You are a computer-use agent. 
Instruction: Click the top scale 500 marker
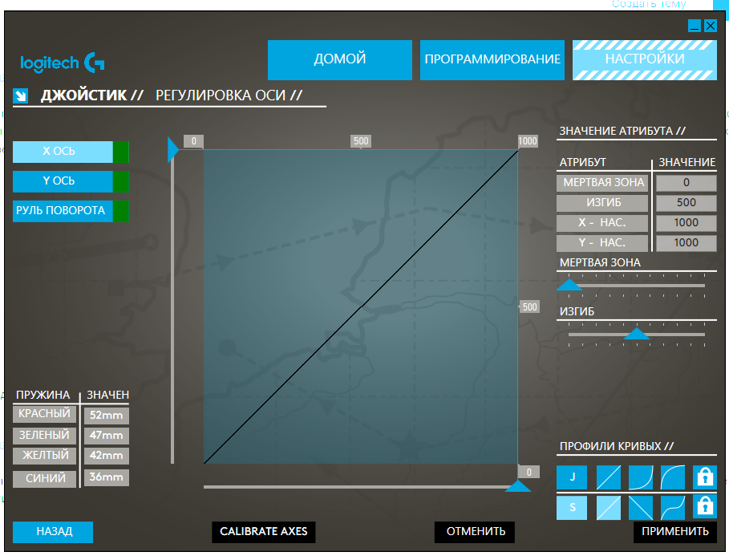pos(361,141)
